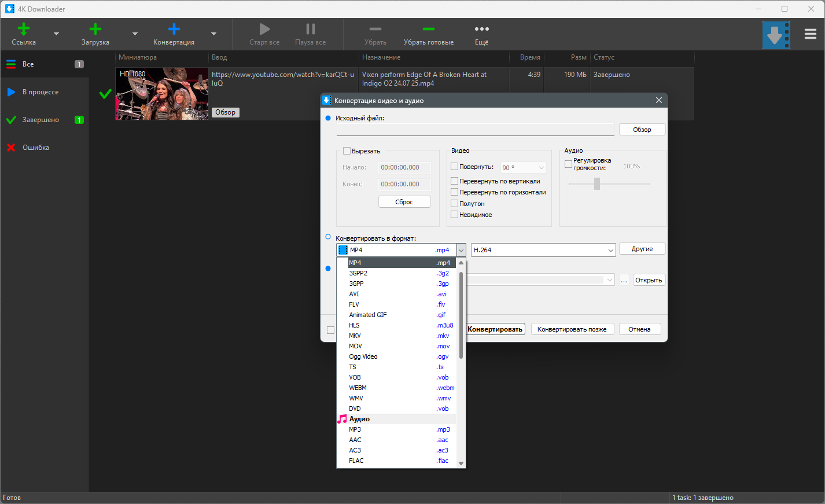Open the hamburger menu icon
The width and height of the screenshot is (825, 504).
(810, 34)
